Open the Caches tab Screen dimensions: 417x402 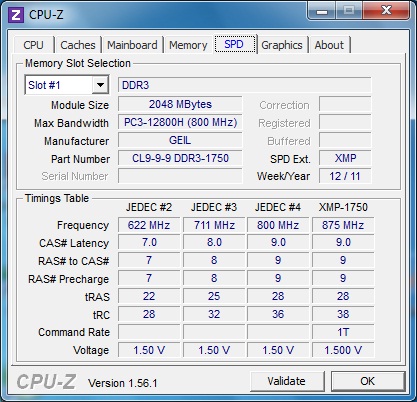(x=78, y=45)
